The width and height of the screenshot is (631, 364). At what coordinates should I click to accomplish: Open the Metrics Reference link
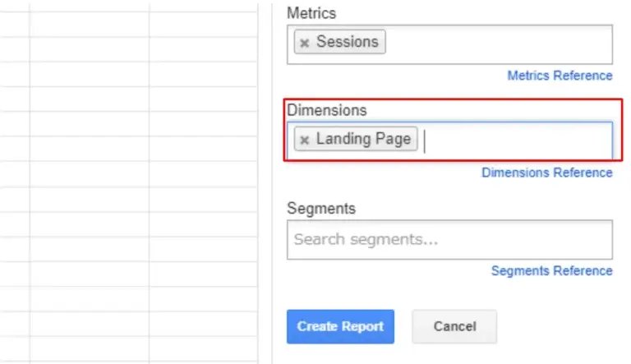[x=560, y=76]
